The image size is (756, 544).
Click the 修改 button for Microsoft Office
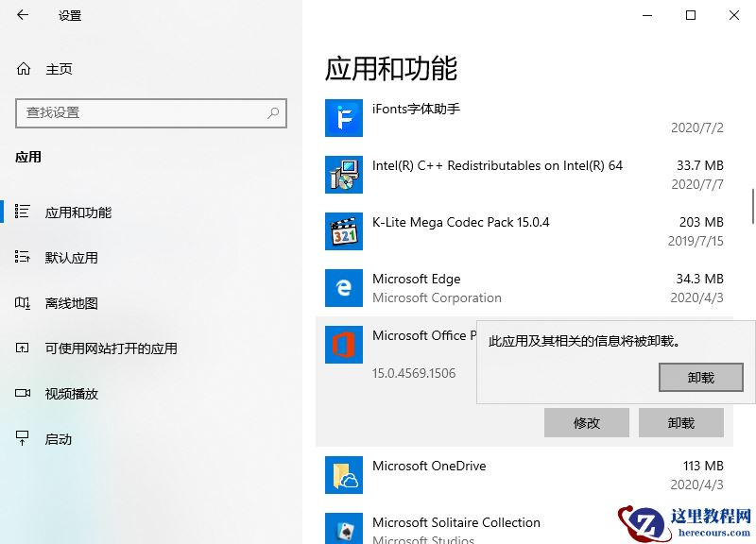coord(586,422)
